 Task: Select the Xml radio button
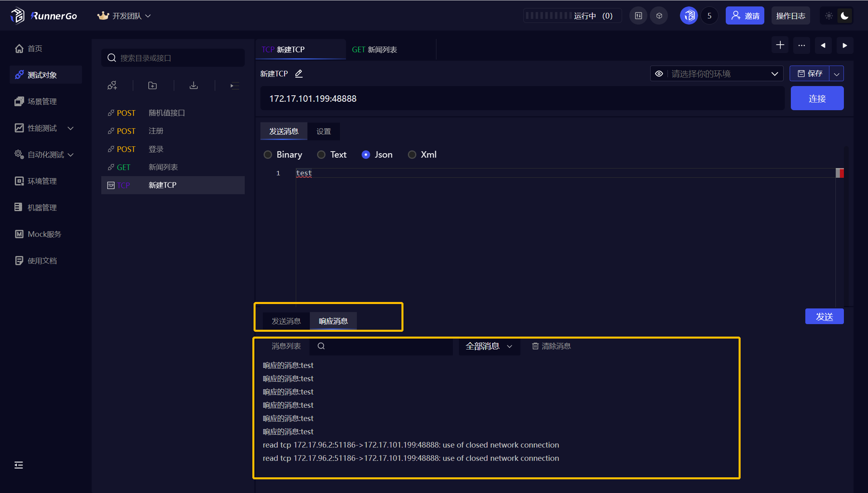tap(412, 154)
